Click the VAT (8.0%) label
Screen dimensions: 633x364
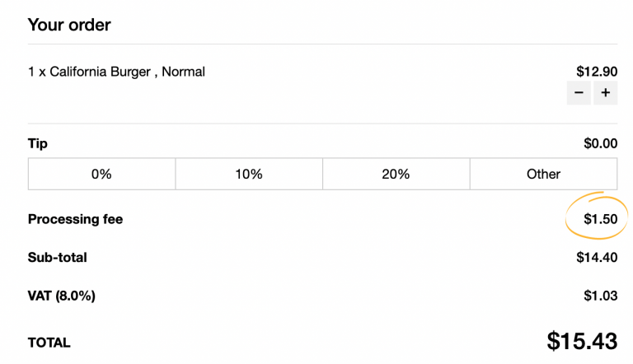tap(62, 295)
